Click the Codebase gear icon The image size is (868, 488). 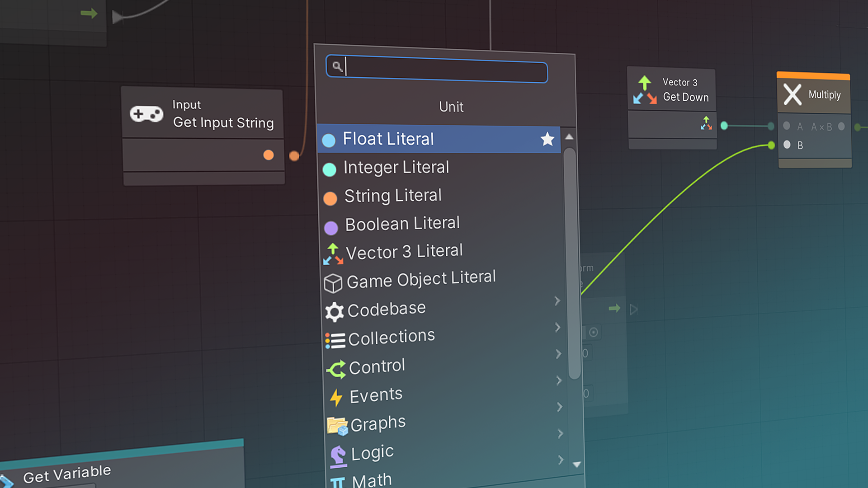pos(335,312)
